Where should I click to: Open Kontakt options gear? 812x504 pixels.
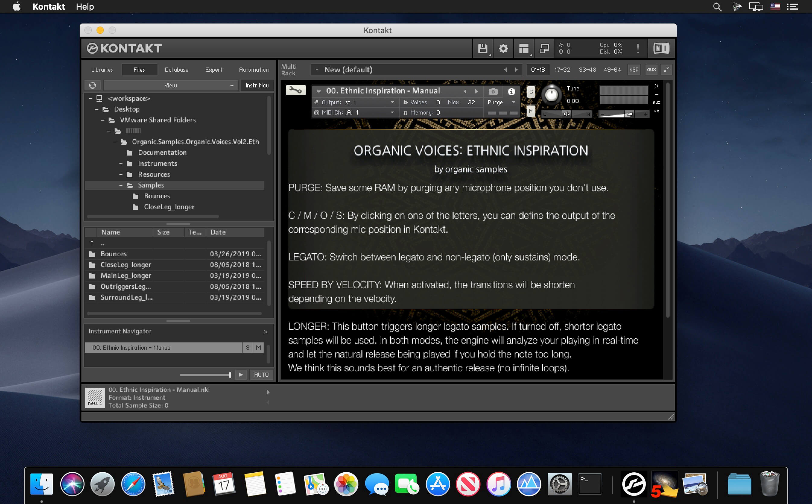(x=503, y=49)
